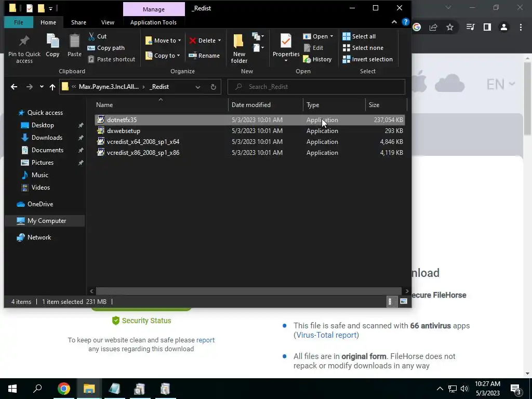Screen dimensions: 532x399
Task: Open the Virus-Total report link
Action: point(326,335)
